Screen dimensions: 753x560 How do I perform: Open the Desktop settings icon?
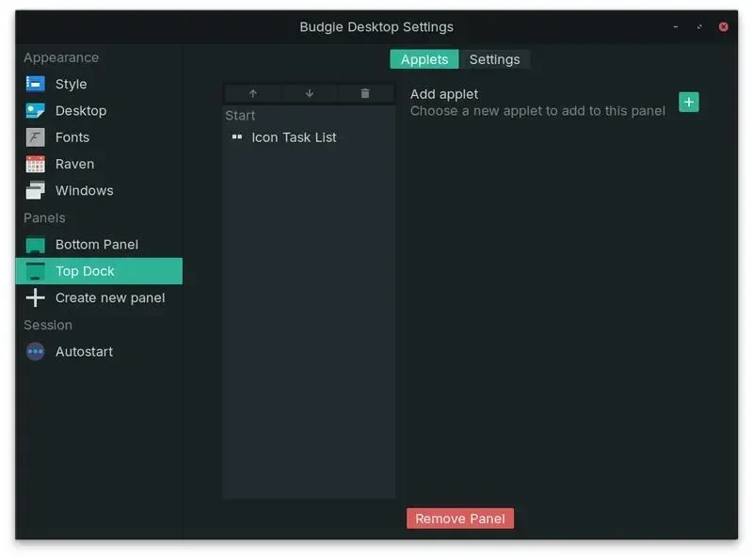pyautogui.click(x=35, y=110)
